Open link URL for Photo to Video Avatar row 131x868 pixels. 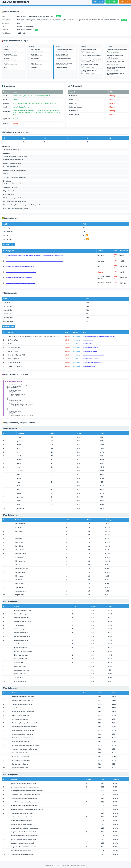pyautogui.click(x=89, y=366)
